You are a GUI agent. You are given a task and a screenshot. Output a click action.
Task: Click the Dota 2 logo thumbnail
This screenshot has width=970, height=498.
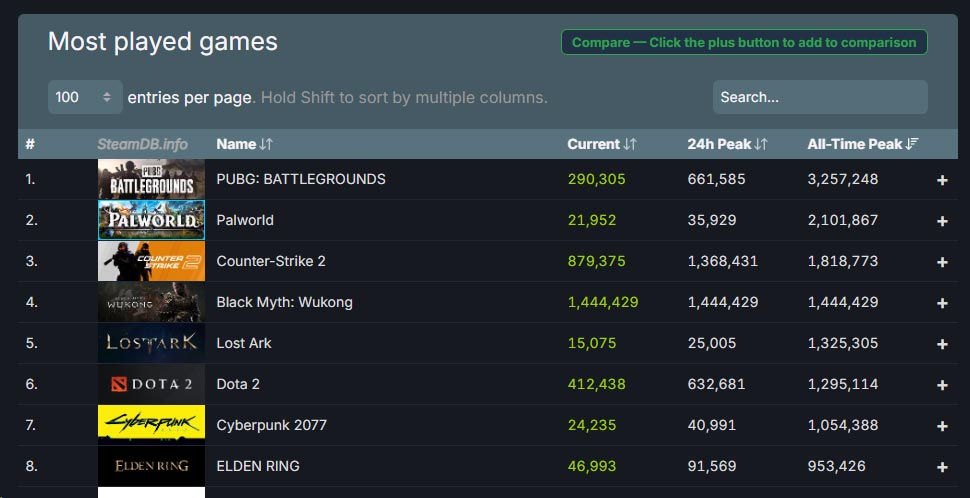pyautogui.click(x=151, y=384)
